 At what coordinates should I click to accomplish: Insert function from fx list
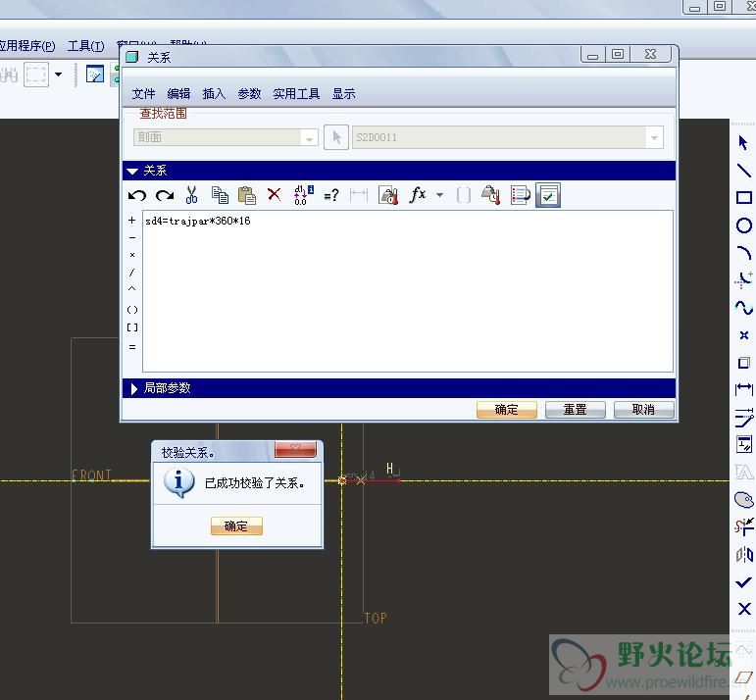(418, 195)
